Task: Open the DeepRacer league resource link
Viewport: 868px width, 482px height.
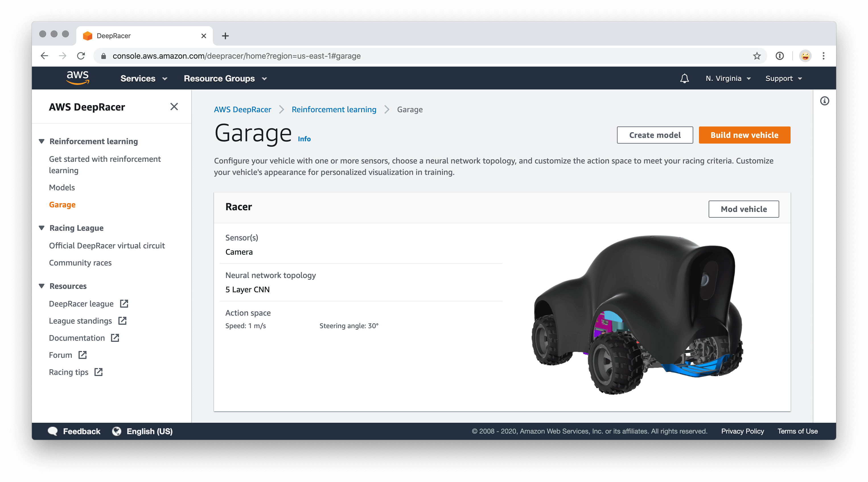Action: [81, 304]
